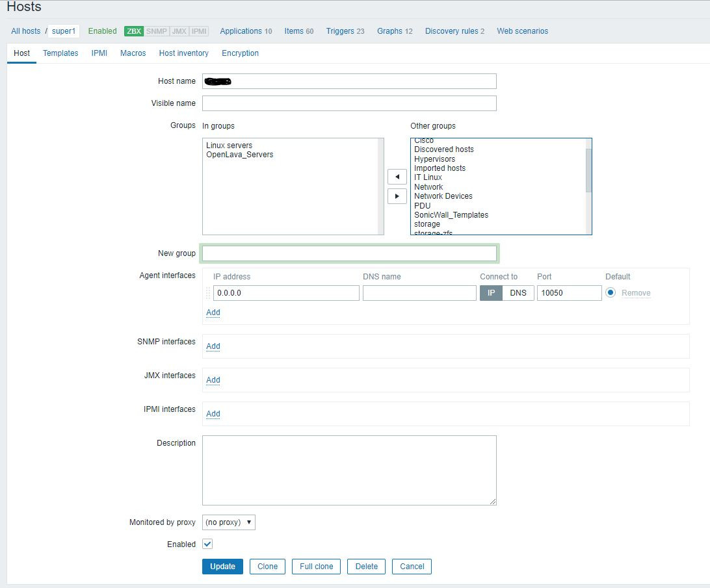Click the green ZBX availability badge
This screenshot has height=588, width=710.
[133, 31]
